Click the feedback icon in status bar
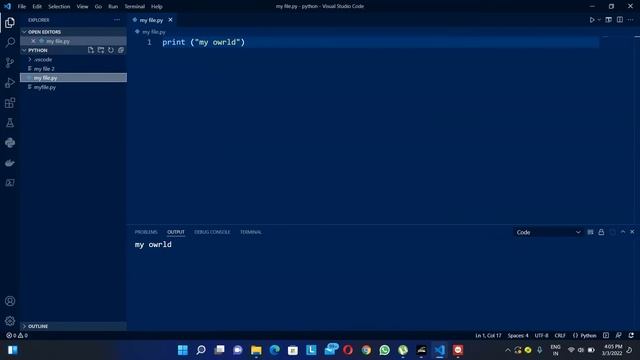The width and height of the screenshot is (640, 360). pyautogui.click(x=618, y=335)
